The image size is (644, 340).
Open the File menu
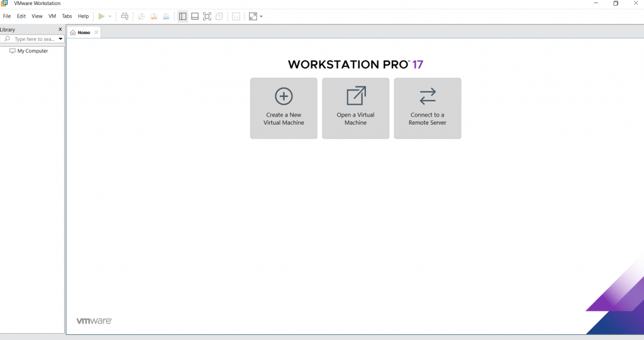(x=7, y=16)
